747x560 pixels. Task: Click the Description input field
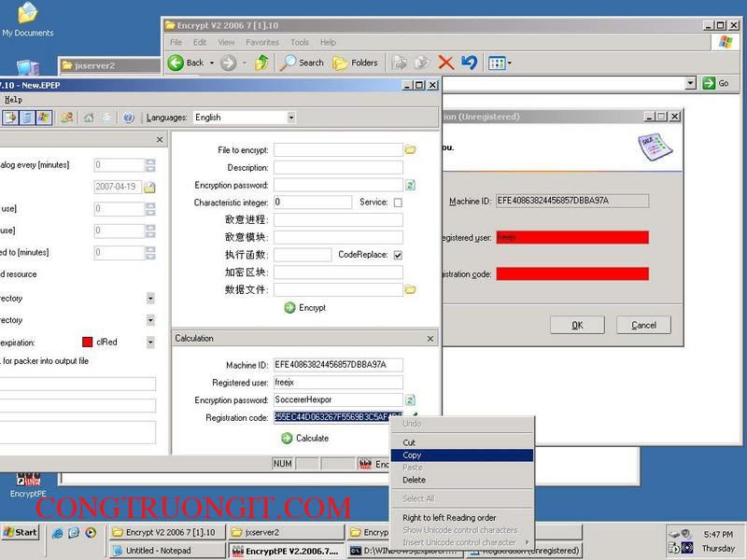338,168
